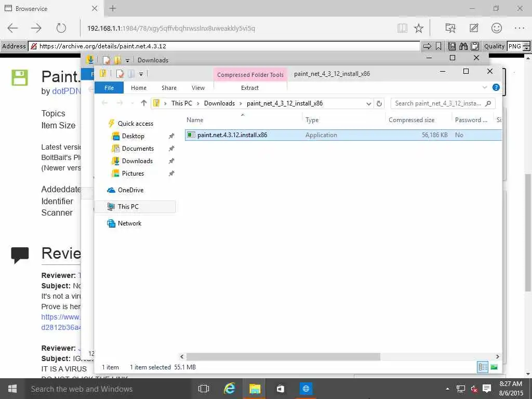
Task: Open Downloads in navigation pane
Action: click(137, 161)
